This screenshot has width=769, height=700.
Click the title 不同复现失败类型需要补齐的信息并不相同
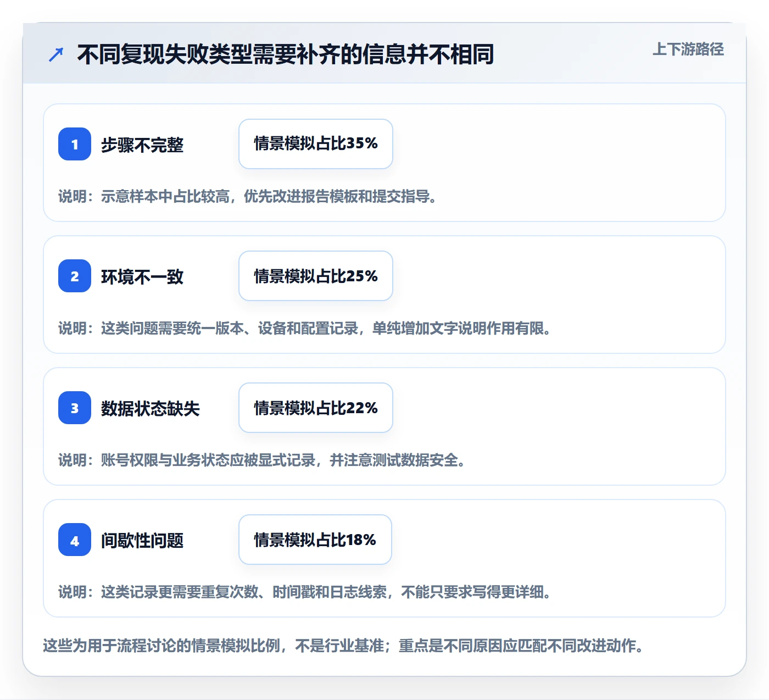click(286, 54)
